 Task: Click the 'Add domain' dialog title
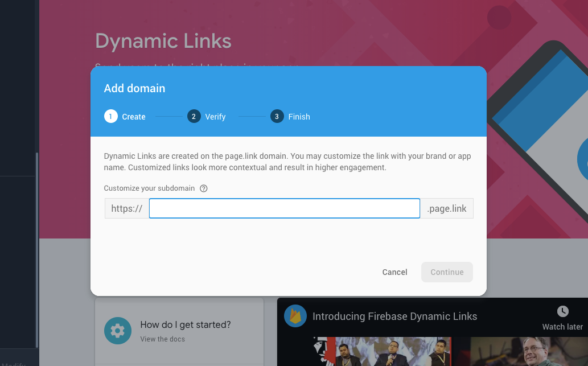tap(134, 88)
